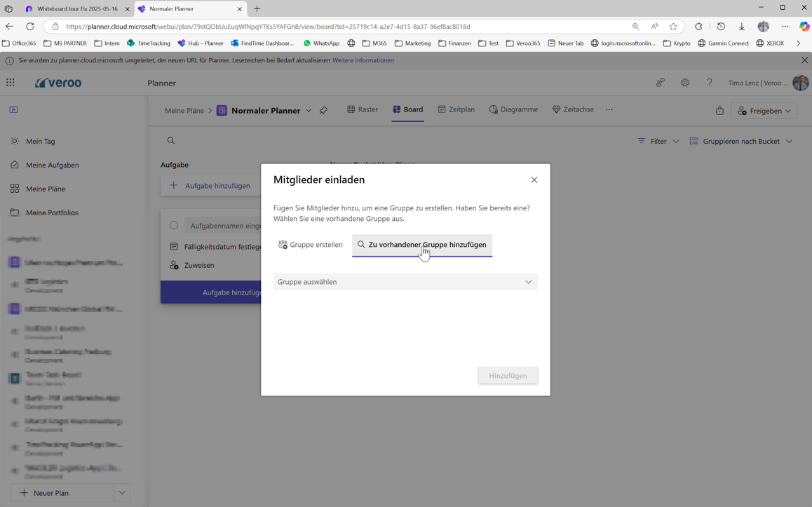Click the share link icon in header

coord(660,83)
